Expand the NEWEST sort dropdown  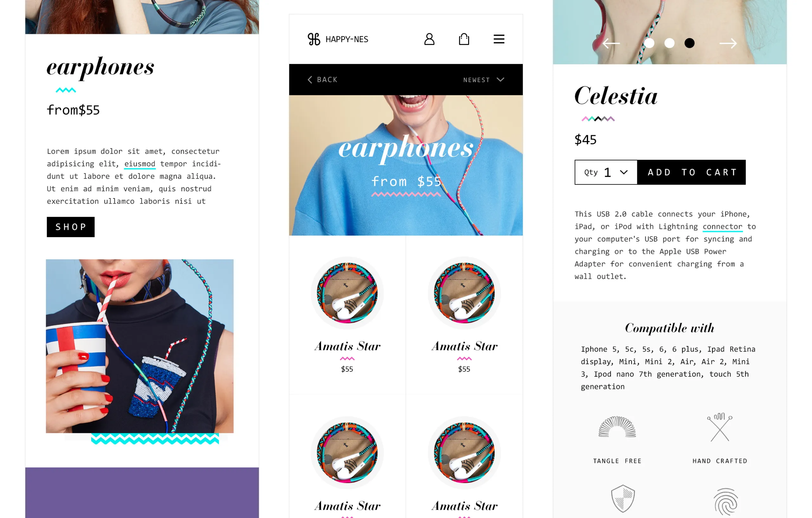coord(484,80)
